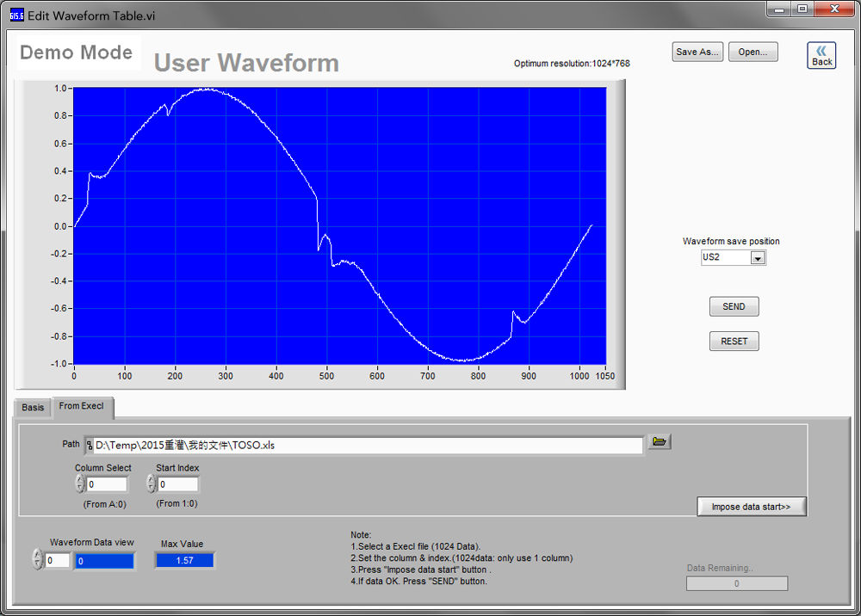
Task: Click the SEND button
Action: click(x=734, y=306)
